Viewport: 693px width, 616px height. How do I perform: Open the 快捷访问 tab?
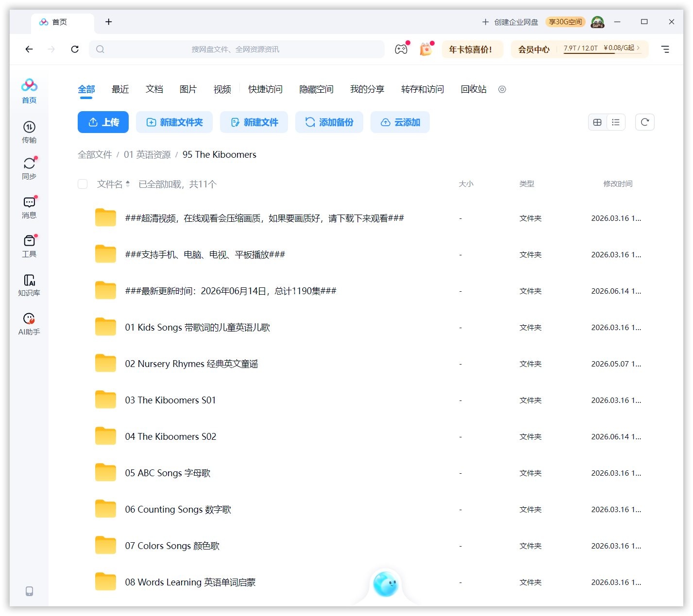[x=265, y=89]
